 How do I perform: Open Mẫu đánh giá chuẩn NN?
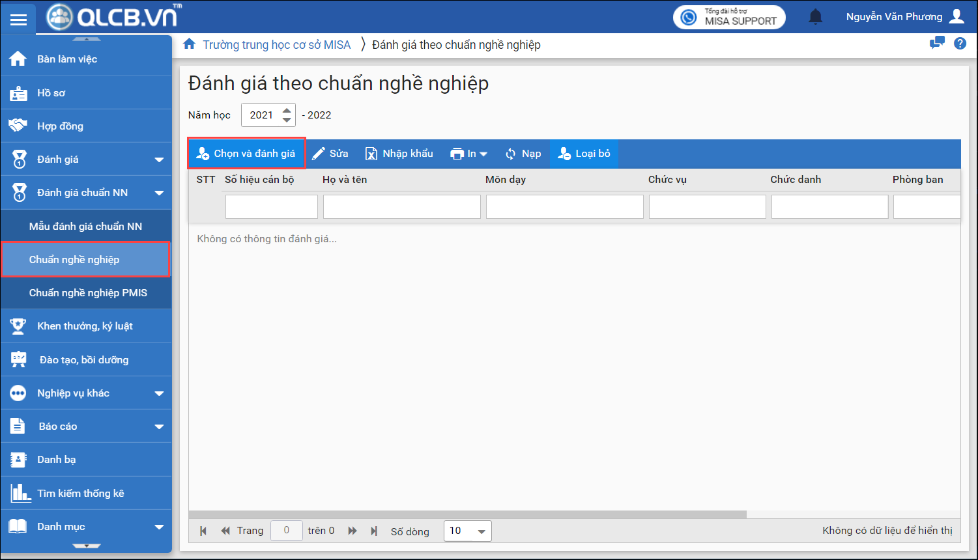(x=85, y=227)
